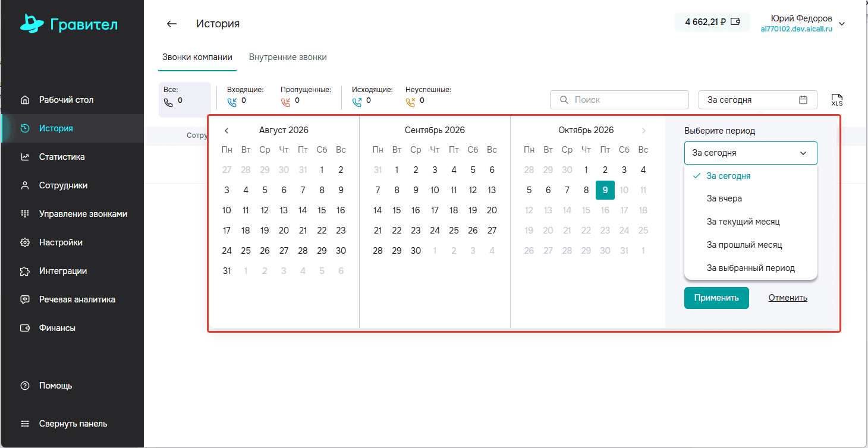Viewport: 868px width, 448px height.
Task: Filter by Пропущенные calls icon
Action: (285, 102)
